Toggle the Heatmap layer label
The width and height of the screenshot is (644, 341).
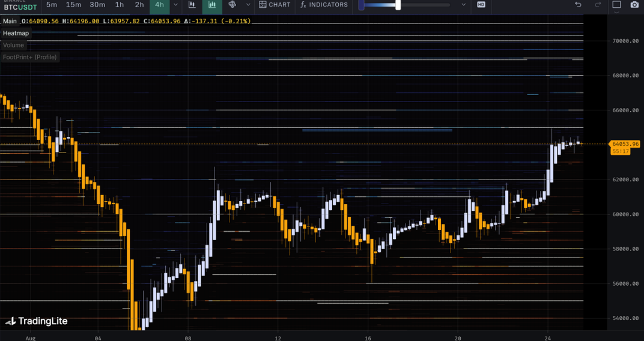(x=16, y=33)
